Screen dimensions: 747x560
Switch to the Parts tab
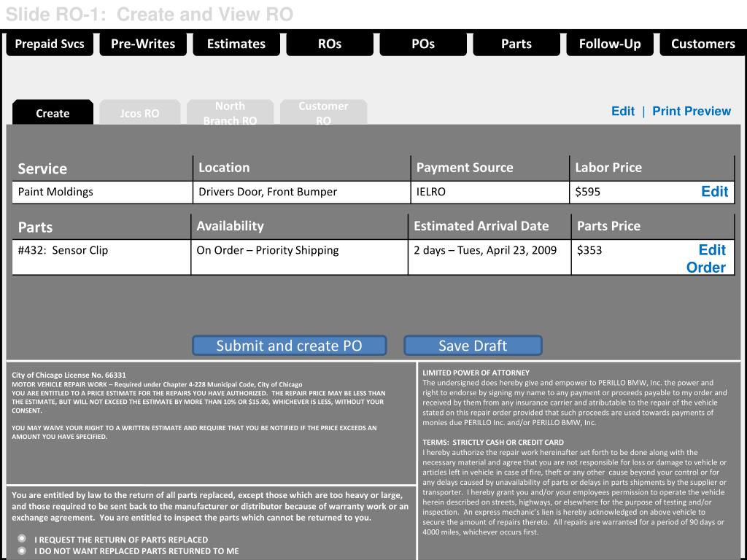pos(516,44)
